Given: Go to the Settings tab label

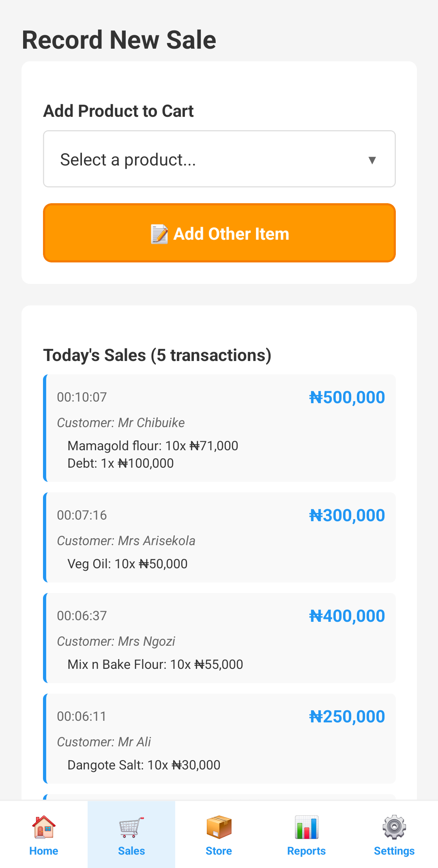Looking at the screenshot, I should tap(394, 851).
